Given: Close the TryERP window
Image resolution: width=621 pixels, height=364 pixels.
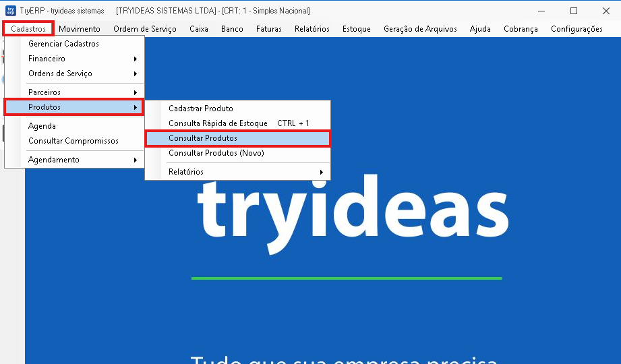Looking at the screenshot, I should pyautogui.click(x=606, y=11).
